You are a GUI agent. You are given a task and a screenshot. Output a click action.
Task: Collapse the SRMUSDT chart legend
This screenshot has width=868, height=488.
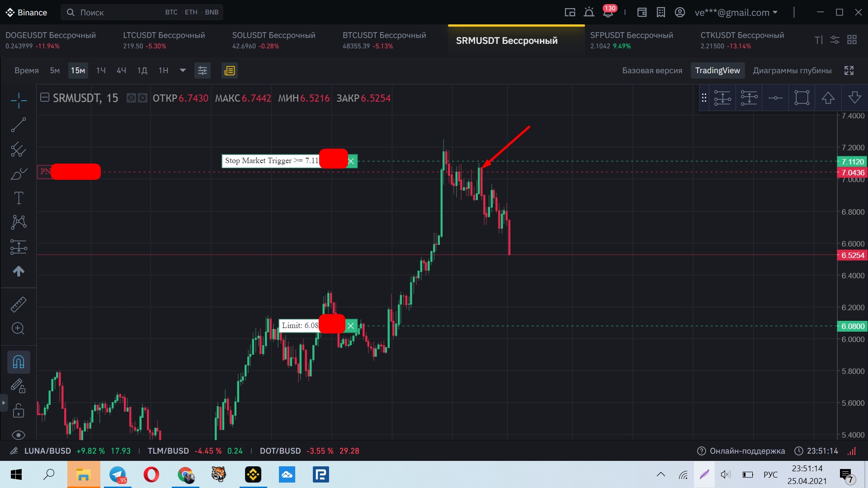(44, 98)
